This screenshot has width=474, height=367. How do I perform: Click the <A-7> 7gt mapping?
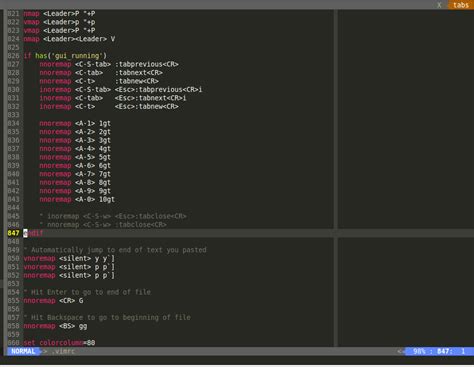75,174
